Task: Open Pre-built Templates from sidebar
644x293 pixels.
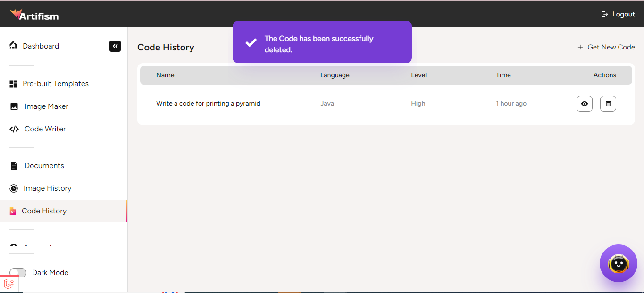Action: coord(55,84)
